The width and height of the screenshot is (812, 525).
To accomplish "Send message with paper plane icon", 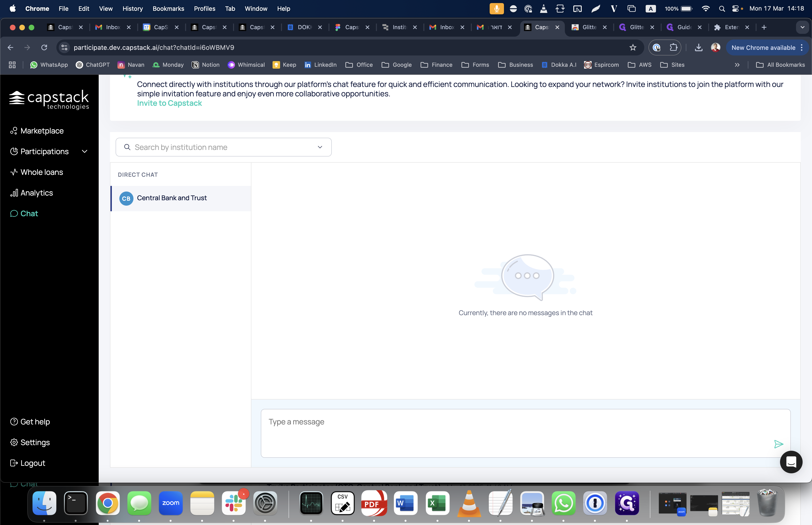I will click(778, 444).
